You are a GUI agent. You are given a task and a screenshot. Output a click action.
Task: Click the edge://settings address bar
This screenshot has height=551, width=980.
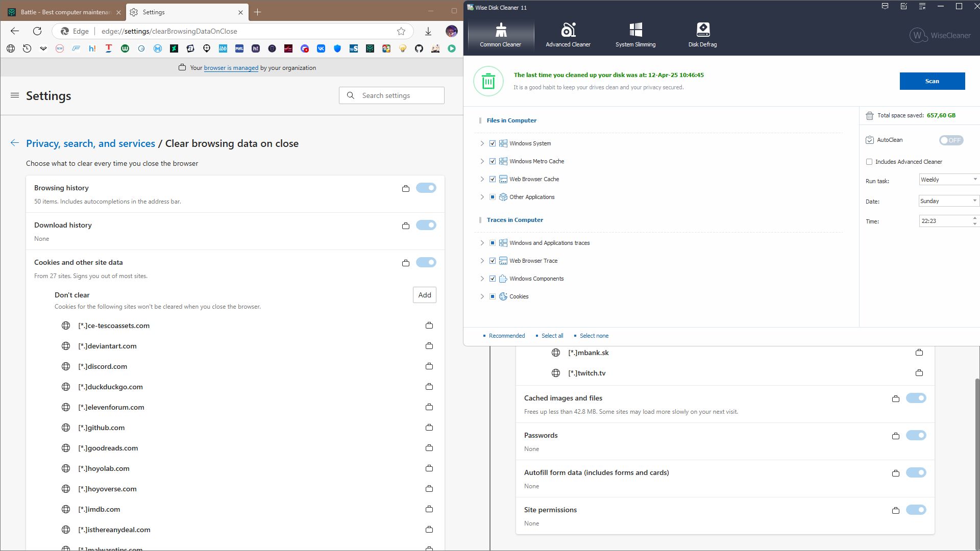coord(232,31)
